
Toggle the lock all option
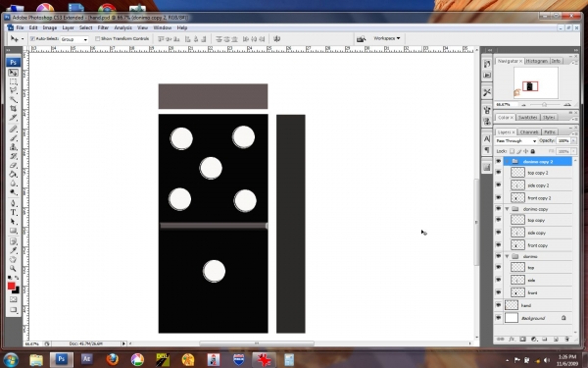pos(532,151)
